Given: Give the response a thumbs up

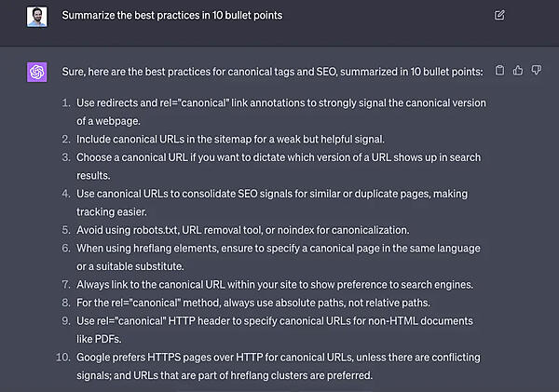Looking at the screenshot, I should 518,70.
